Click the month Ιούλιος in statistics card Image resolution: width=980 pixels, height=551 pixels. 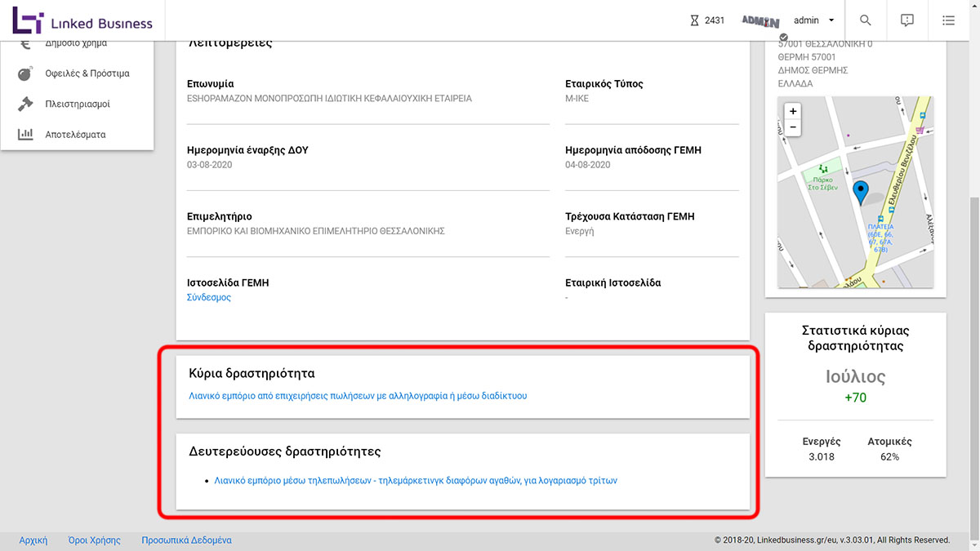855,377
